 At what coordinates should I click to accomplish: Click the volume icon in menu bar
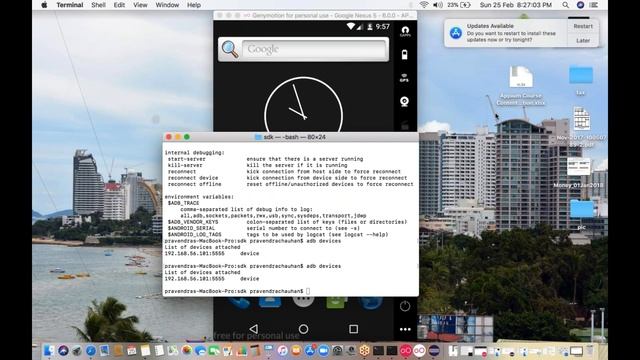(x=438, y=5)
